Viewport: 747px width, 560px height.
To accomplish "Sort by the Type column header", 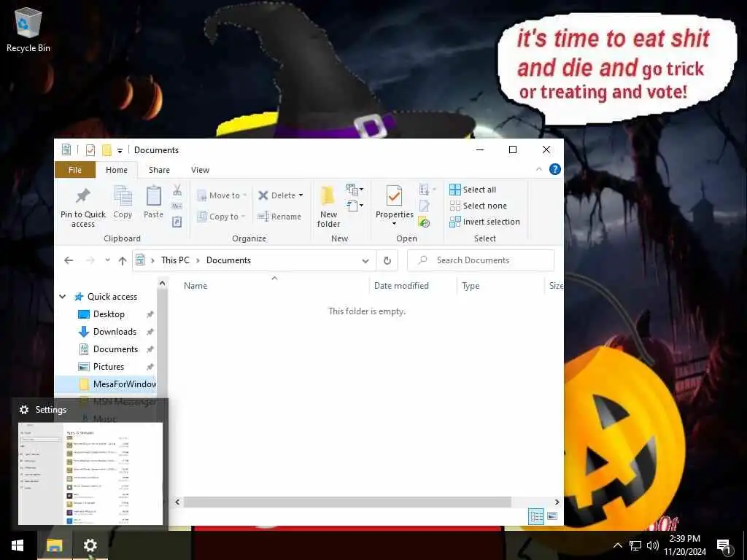I will 471,286.
